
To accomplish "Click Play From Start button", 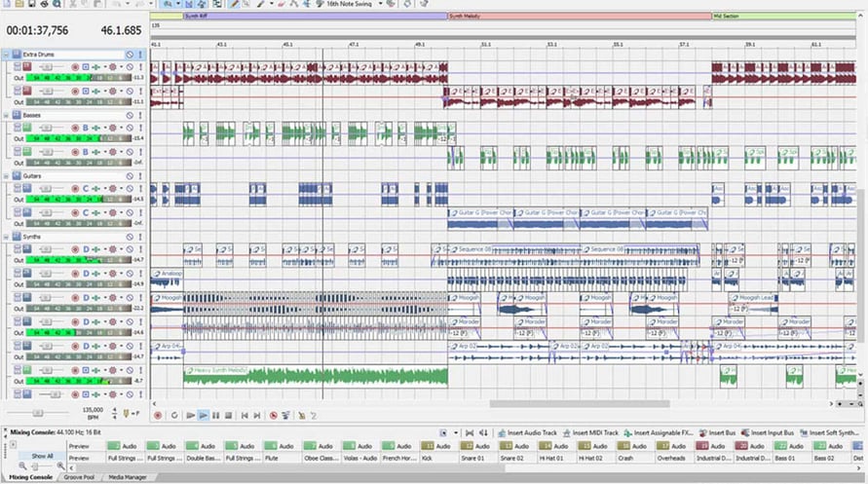I will point(190,416).
